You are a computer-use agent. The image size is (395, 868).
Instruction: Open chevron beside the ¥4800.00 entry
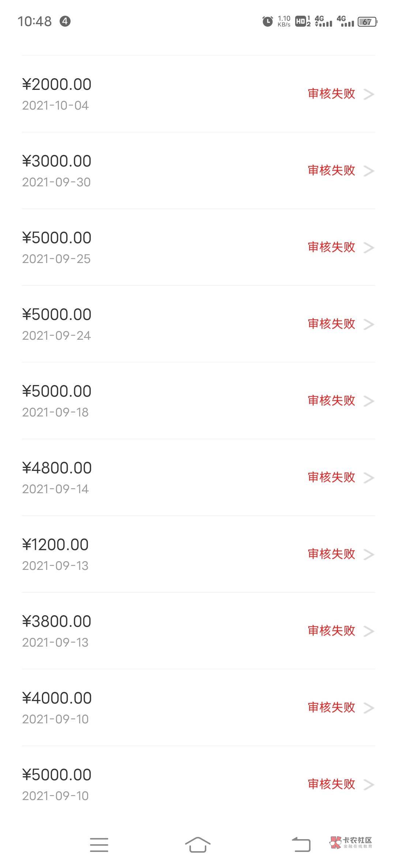(369, 478)
